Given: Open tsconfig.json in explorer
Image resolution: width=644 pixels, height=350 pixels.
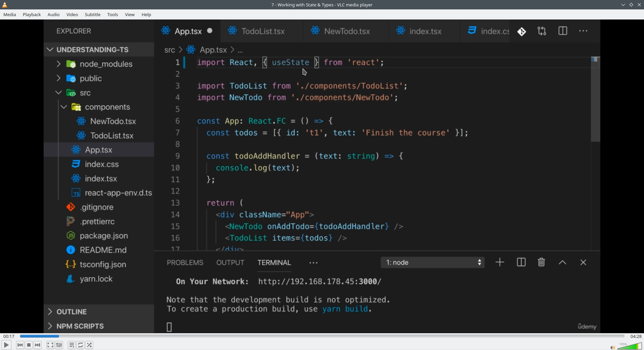Looking at the screenshot, I should click(99, 265).
